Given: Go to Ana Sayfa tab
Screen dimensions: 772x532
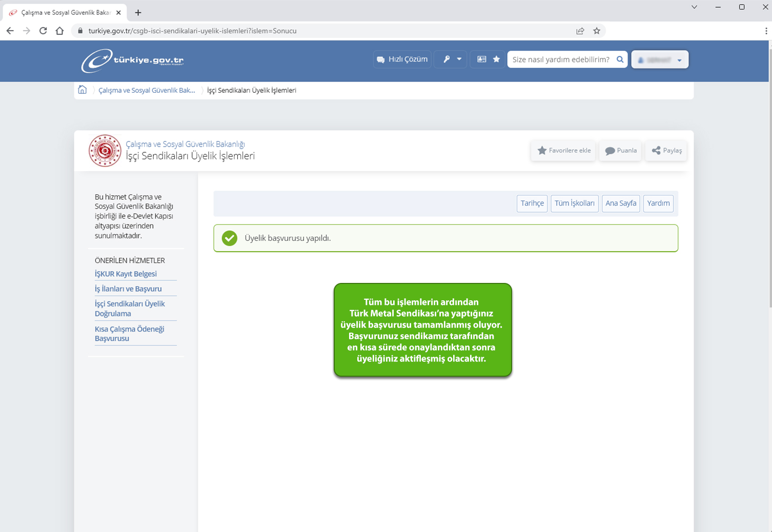Looking at the screenshot, I should (621, 203).
